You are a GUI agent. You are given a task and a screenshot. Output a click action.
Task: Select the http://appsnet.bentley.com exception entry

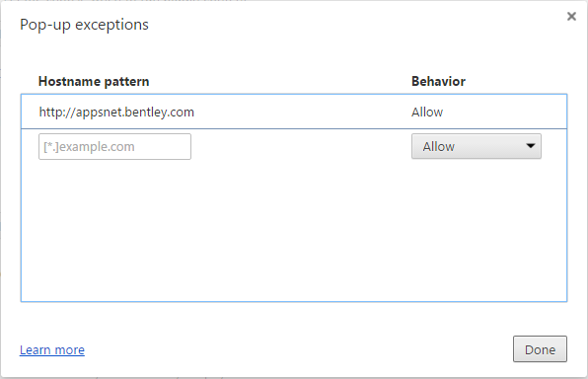(294, 112)
